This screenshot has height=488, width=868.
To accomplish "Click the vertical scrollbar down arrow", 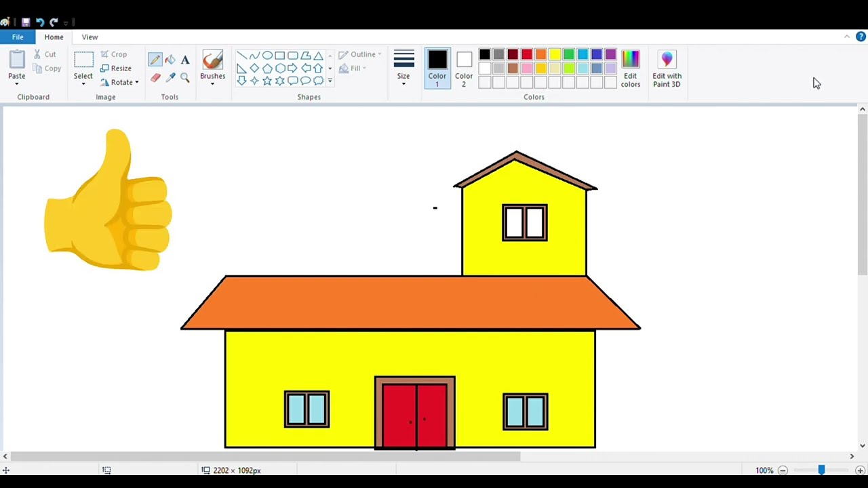I will [x=863, y=445].
